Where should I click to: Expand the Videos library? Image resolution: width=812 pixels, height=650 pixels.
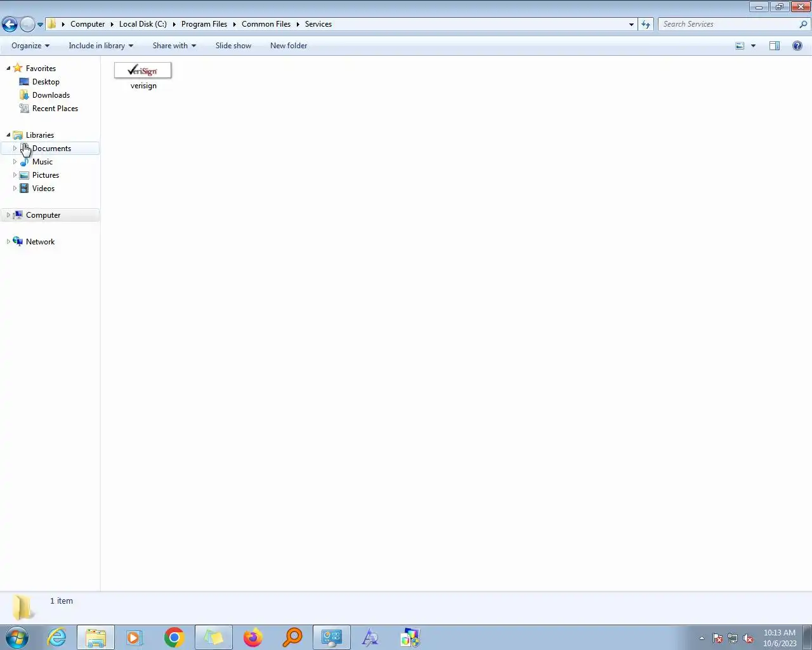pos(15,189)
